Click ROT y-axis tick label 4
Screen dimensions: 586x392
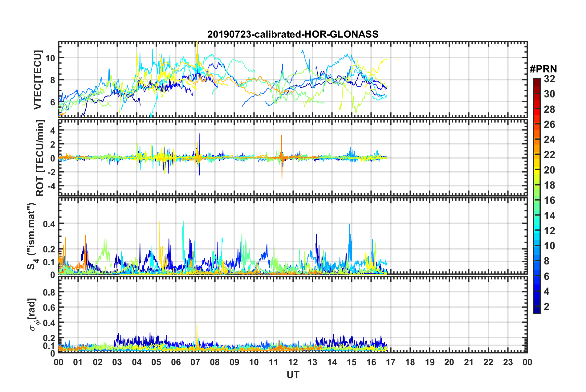tap(53, 131)
